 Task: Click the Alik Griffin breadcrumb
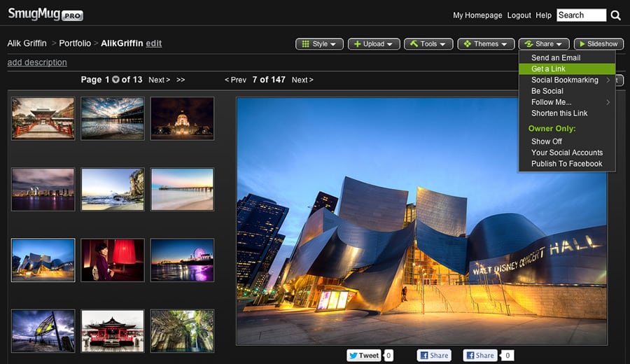pos(27,43)
